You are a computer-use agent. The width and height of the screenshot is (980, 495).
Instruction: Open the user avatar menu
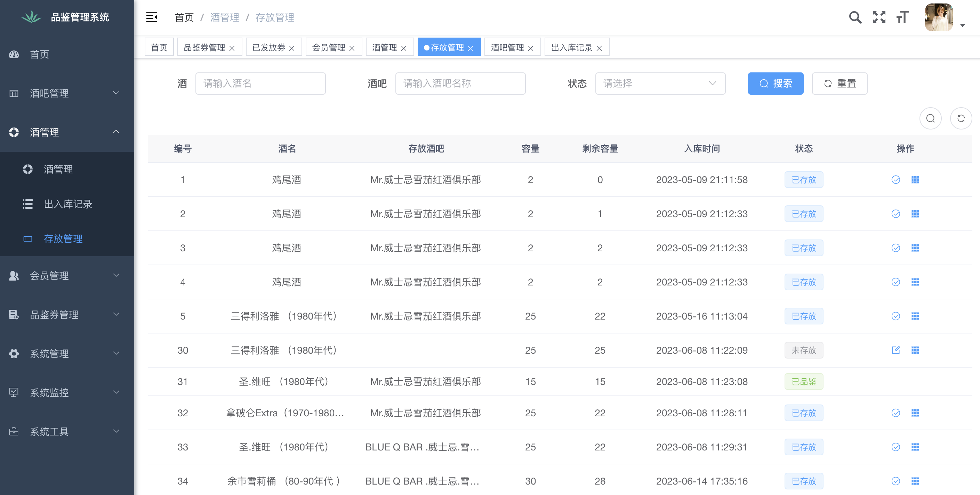click(939, 17)
